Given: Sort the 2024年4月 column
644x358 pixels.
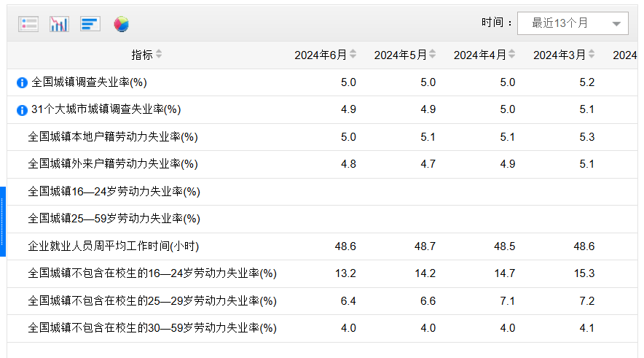Looking at the screenshot, I should 512,55.
